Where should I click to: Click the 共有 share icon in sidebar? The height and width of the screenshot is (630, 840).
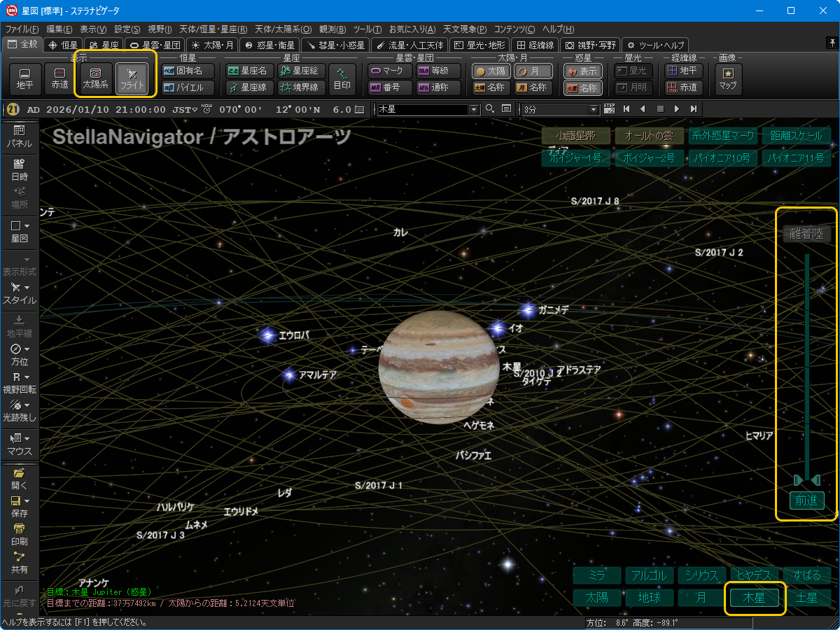click(19, 563)
